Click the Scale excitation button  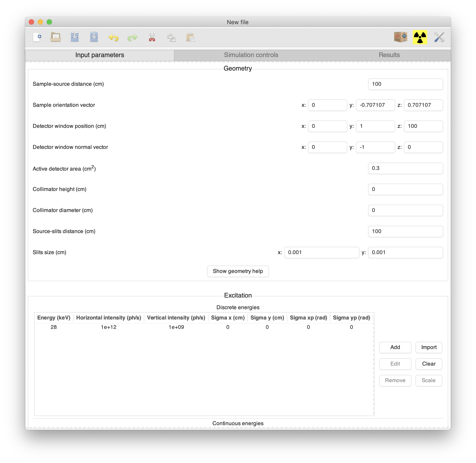click(x=428, y=380)
